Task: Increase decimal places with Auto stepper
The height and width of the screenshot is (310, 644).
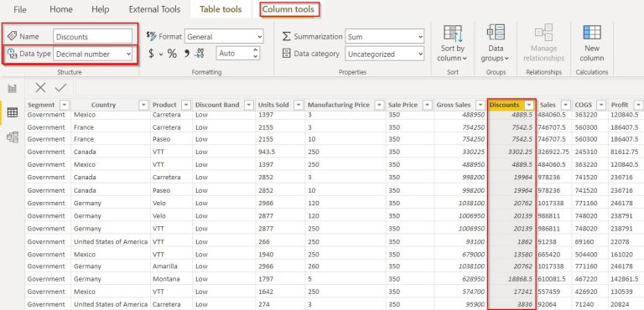Action: click(x=256, y=49)
